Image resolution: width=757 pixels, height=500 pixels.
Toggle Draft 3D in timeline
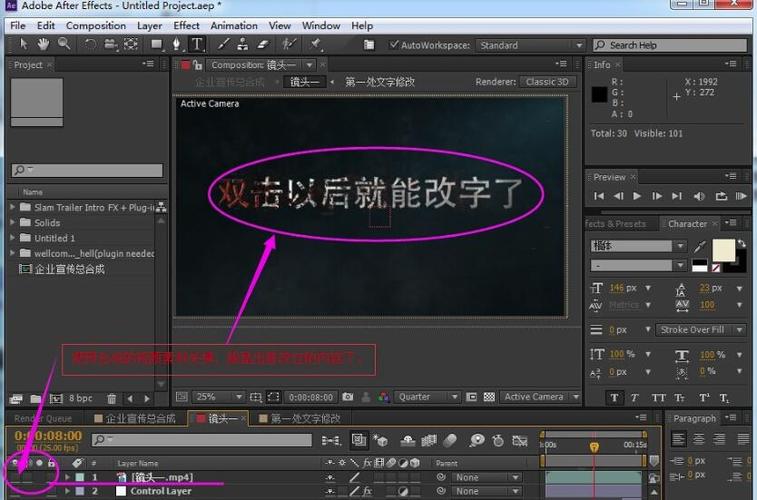380,440
